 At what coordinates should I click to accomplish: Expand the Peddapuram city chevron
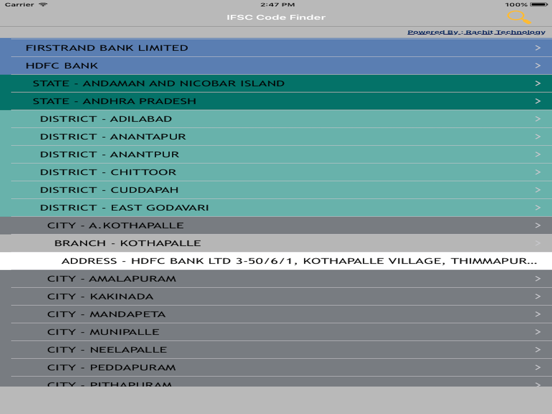[538, 368]
